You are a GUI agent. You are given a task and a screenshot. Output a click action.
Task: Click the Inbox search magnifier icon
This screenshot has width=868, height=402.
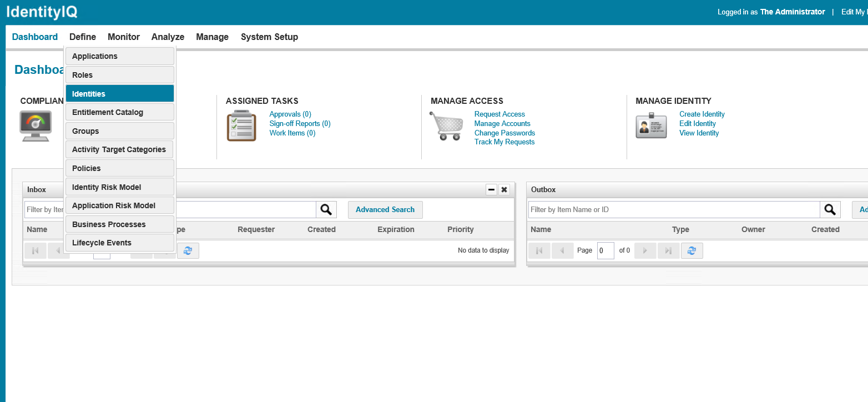click(326, 209)
